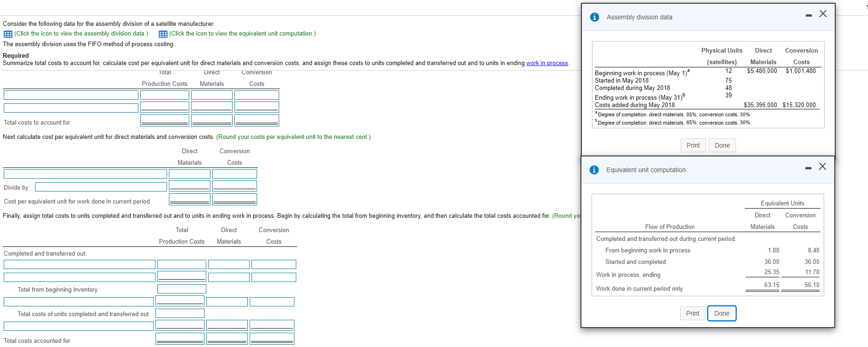Click 'Started and completed' row label
The image size is (868, 347).
coord(635,262)
